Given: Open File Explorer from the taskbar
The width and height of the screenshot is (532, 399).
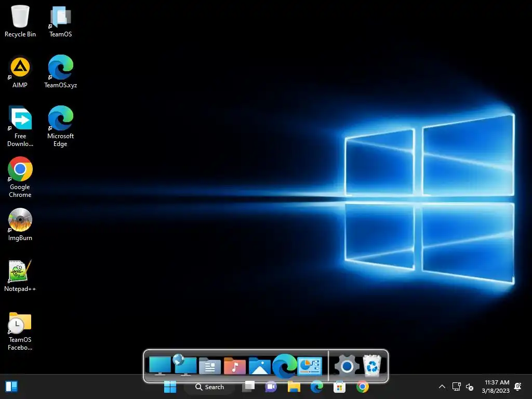Looking at the screenshot, I should [x=294, y=387].
